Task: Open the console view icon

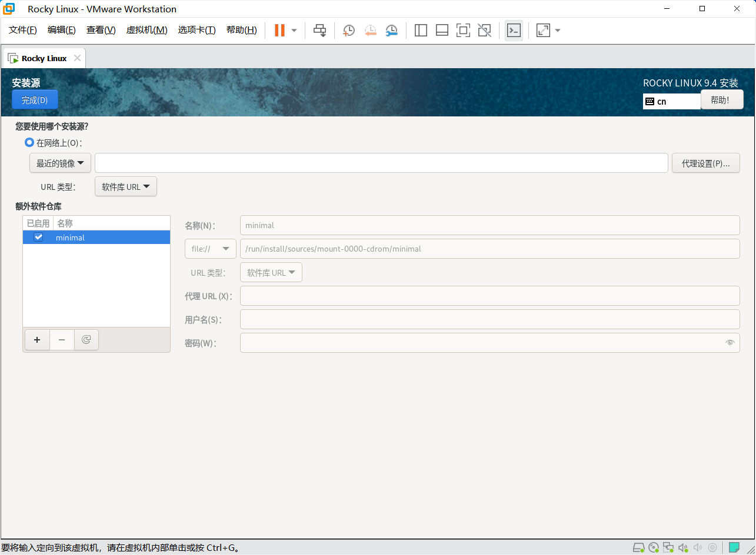Action: point(514,31)
